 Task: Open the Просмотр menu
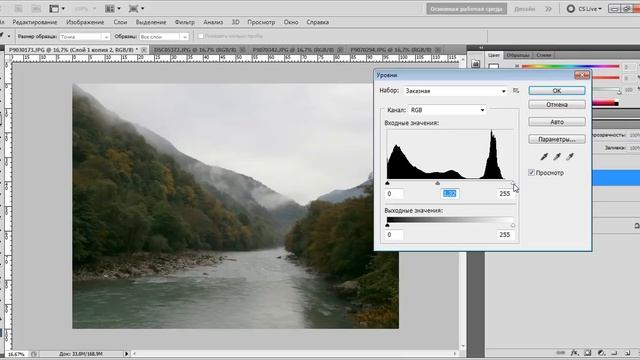(x=261, y=22)
